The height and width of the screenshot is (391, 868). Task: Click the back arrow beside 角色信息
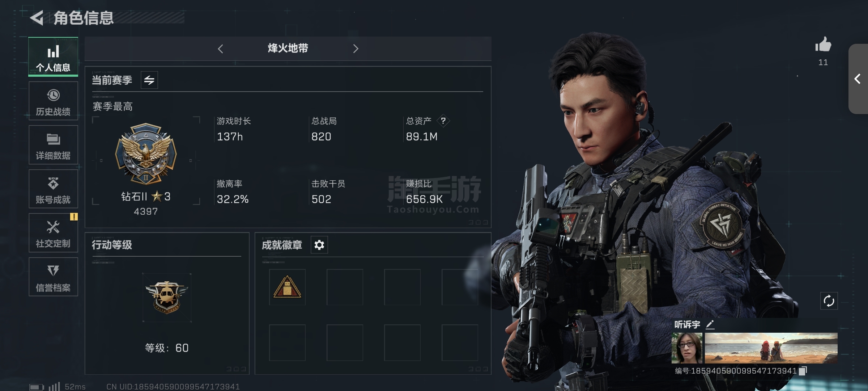pos(37,18)
